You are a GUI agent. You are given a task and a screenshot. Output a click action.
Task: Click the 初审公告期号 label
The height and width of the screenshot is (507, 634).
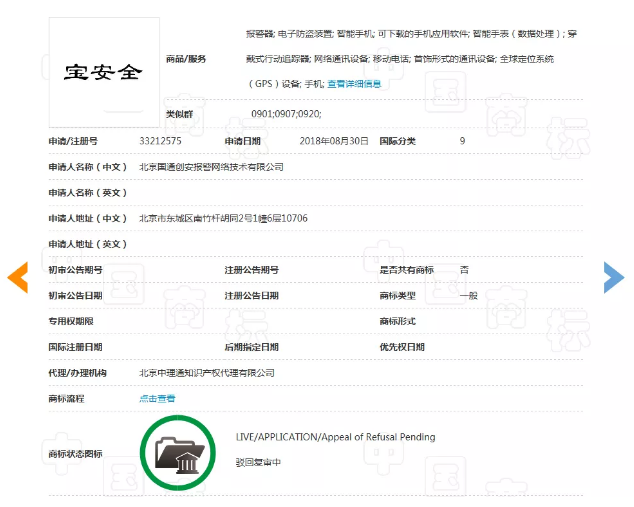[x=76, y=270]
